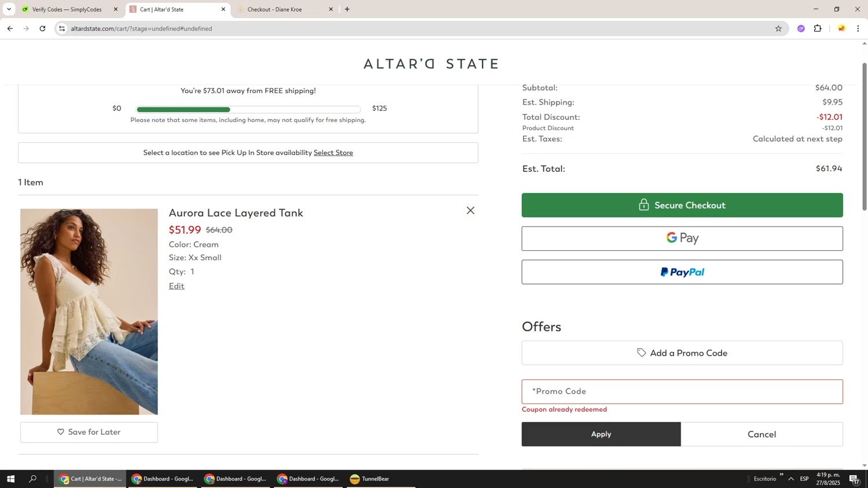Cancel the promo code entry
868x488 pixels.
point(762,434)
